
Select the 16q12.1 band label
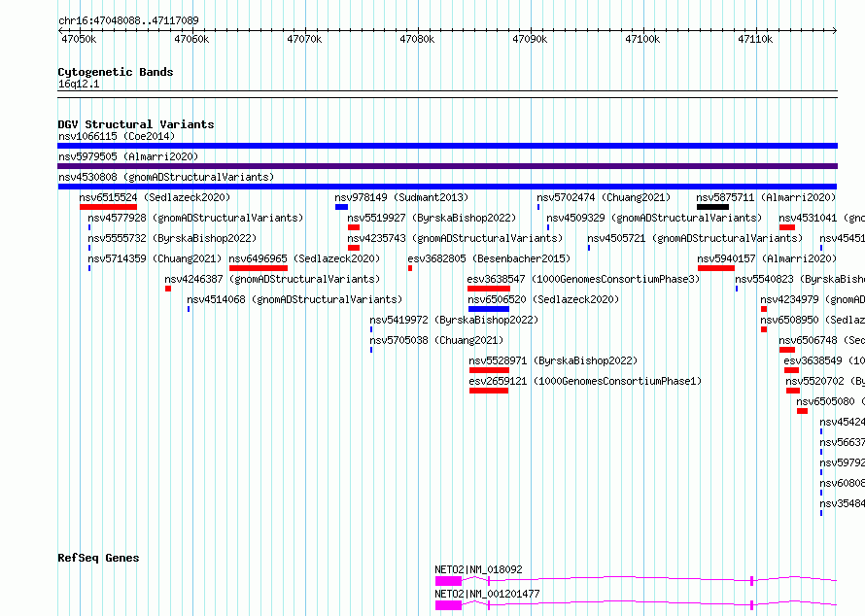point(79,84)
